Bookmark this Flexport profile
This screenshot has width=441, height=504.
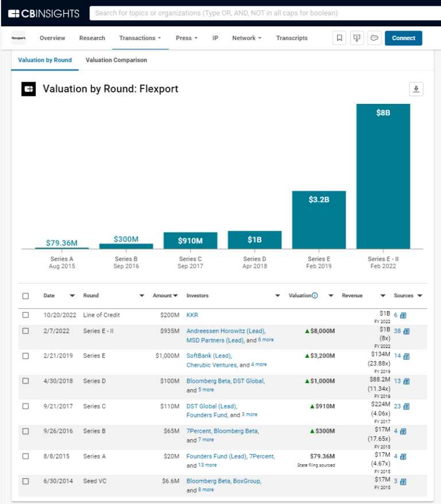(340, 37)
